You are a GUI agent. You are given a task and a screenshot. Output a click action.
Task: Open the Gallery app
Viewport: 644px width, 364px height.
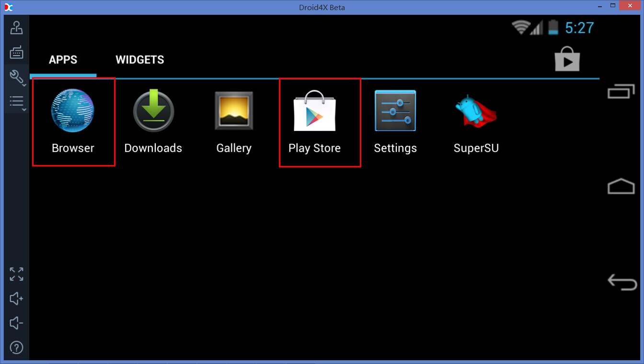tap(234, 122)
